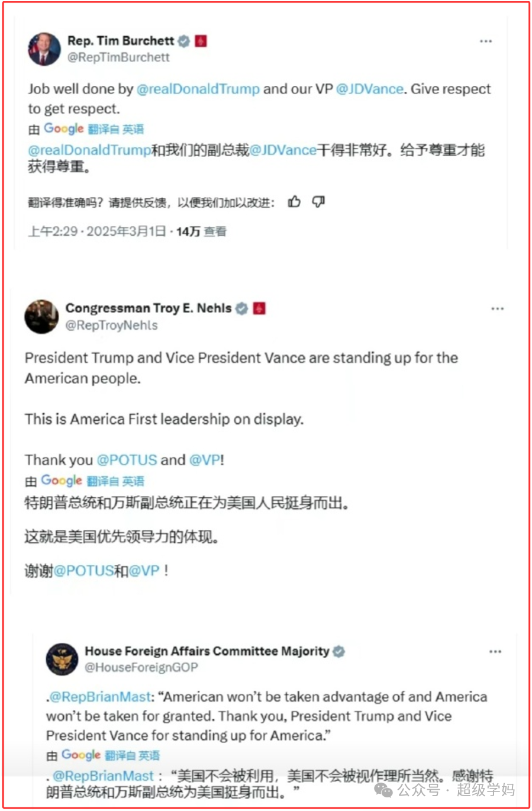Open the more options menu on Troy Nehls' tweet
532x811 pixels.
coord(498,308)
